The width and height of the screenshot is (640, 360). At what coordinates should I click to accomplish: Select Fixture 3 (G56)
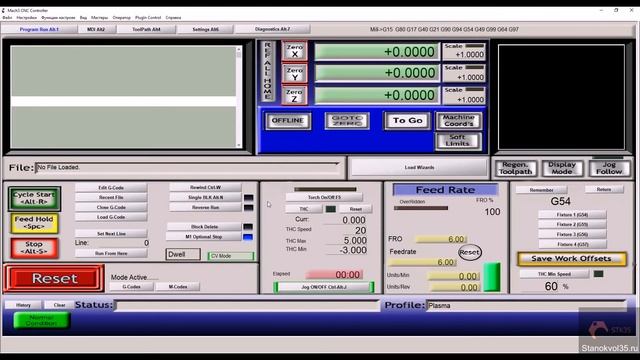572,235
